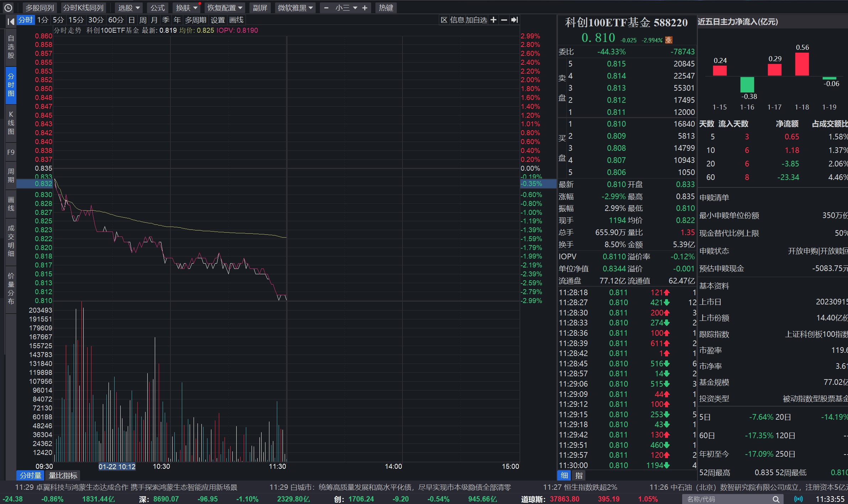Open the 微软雅黑 font dropdown

point(295,7)
